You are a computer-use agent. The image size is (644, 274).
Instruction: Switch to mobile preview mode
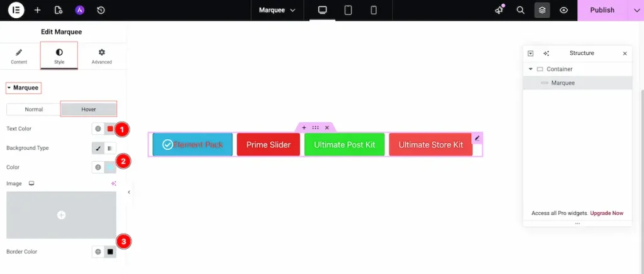click(374, 10)
